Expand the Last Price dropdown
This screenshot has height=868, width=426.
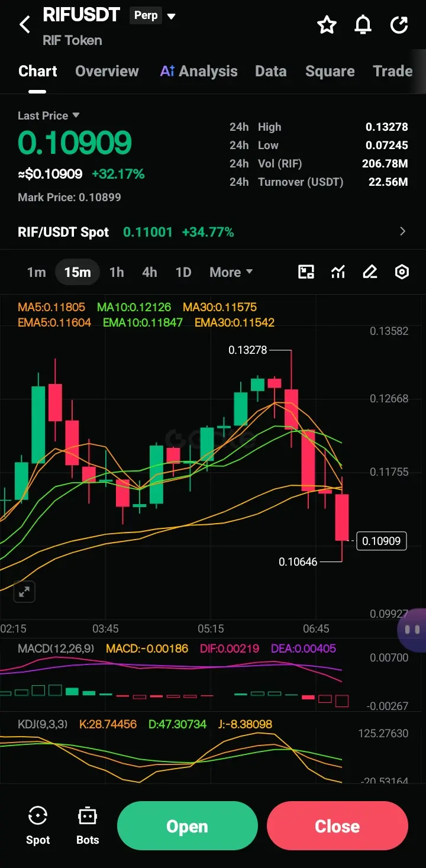76,115
